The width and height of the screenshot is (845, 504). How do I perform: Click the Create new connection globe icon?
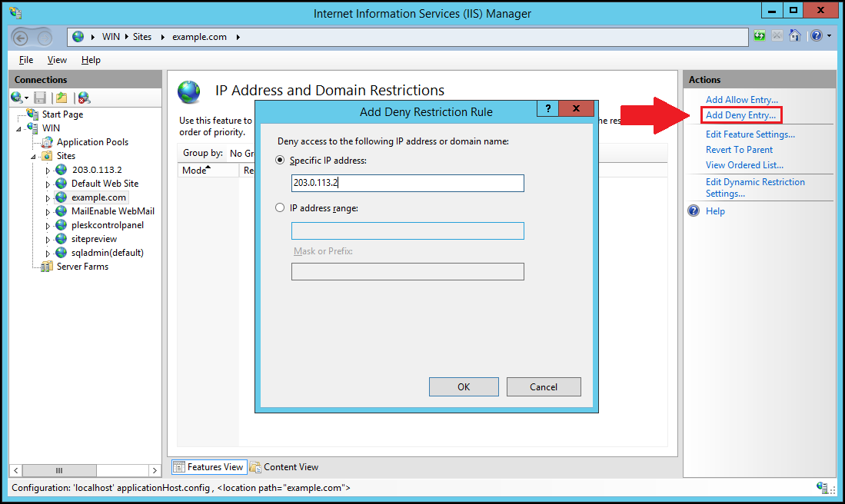(x=17, y=98)
